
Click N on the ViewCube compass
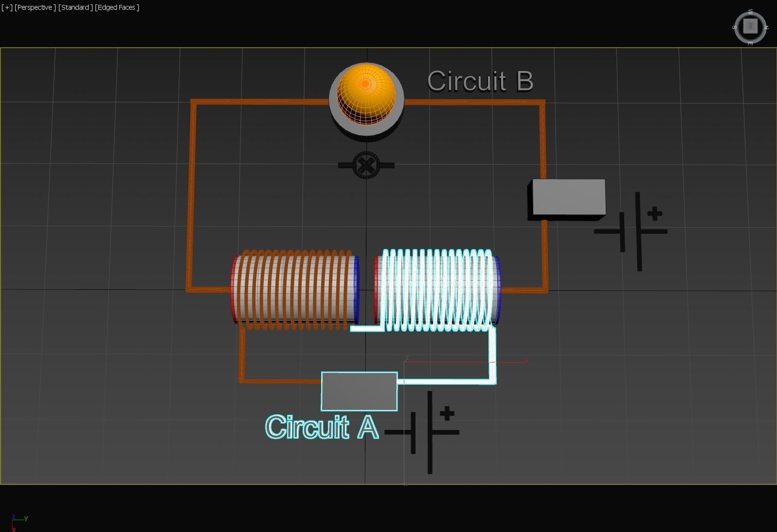pos(766,27)
